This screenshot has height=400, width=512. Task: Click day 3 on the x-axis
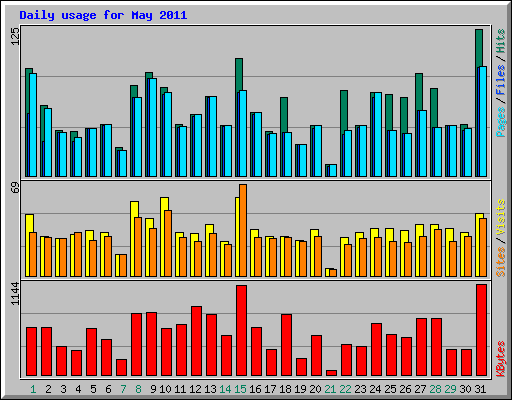pyautogui.click(x=63, y=389)
